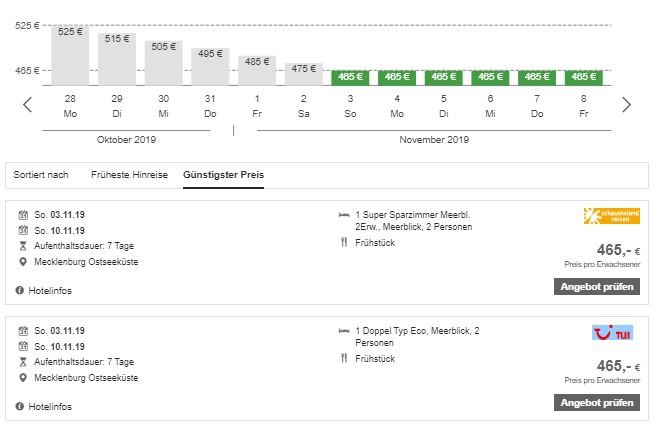Select the 515 € bar for Tuesday 29
This screenshot has height=428, width=660.
117,59
